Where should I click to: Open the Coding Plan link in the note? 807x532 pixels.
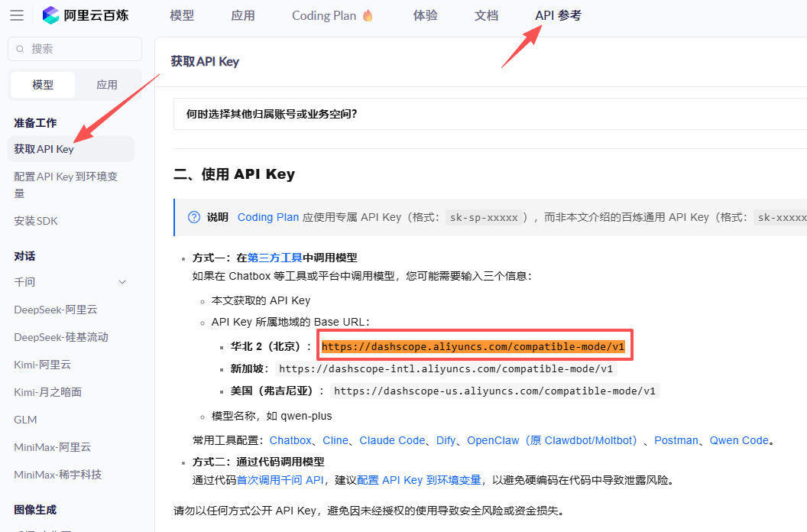[268, 217]
